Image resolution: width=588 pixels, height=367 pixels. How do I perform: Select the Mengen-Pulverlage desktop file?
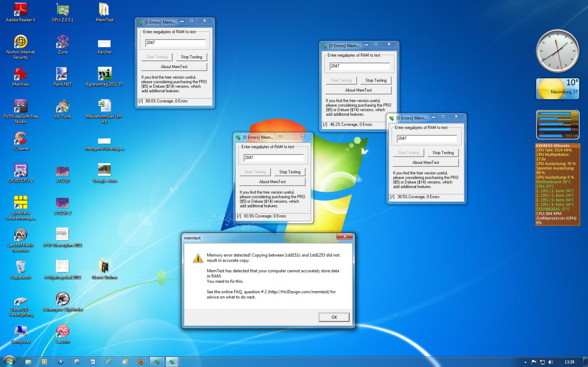(x=104, y=144)
